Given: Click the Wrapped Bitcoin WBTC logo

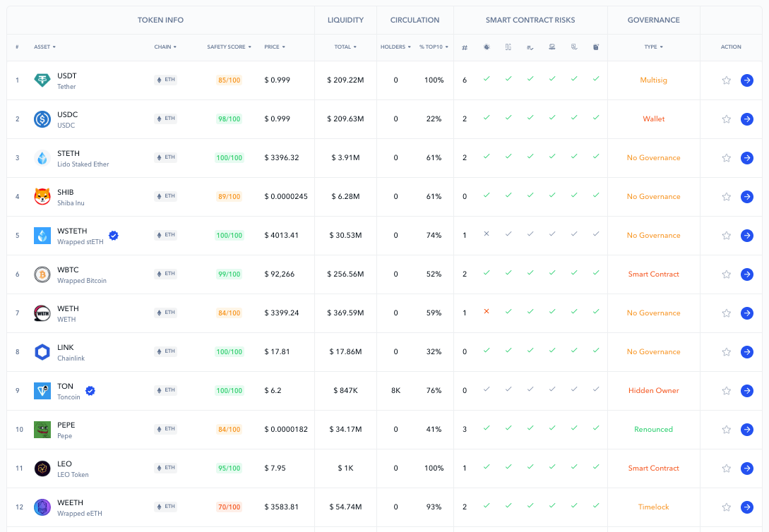Looking at the screenshot, I should (42, 274).
